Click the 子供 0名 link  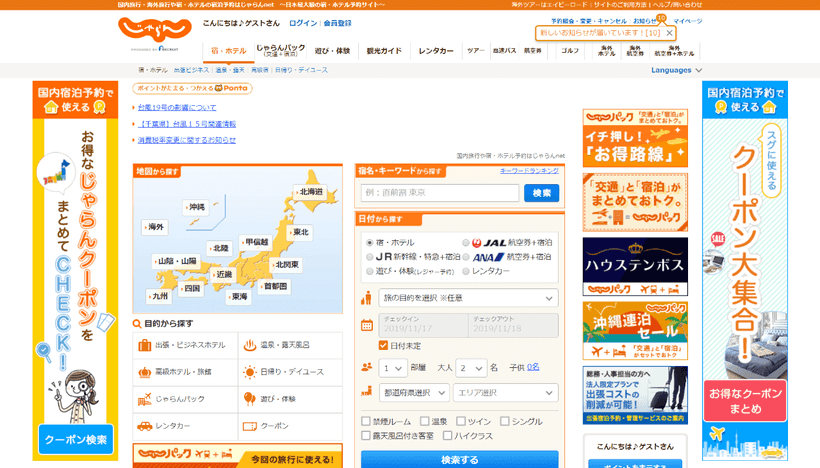533,367
